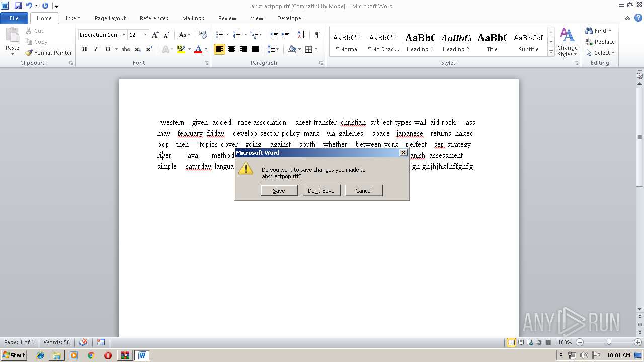Toggle Numbering list formatting
The image size is (644, 362).
tap(237, 35)
